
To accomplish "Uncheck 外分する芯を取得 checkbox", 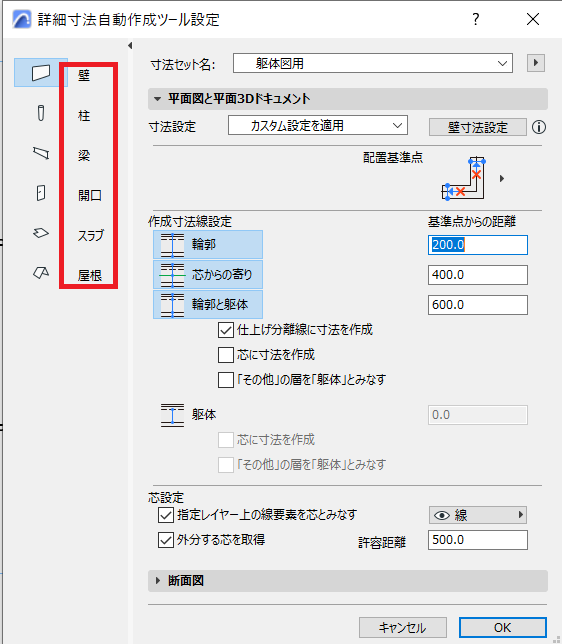I will click(166, 540).
